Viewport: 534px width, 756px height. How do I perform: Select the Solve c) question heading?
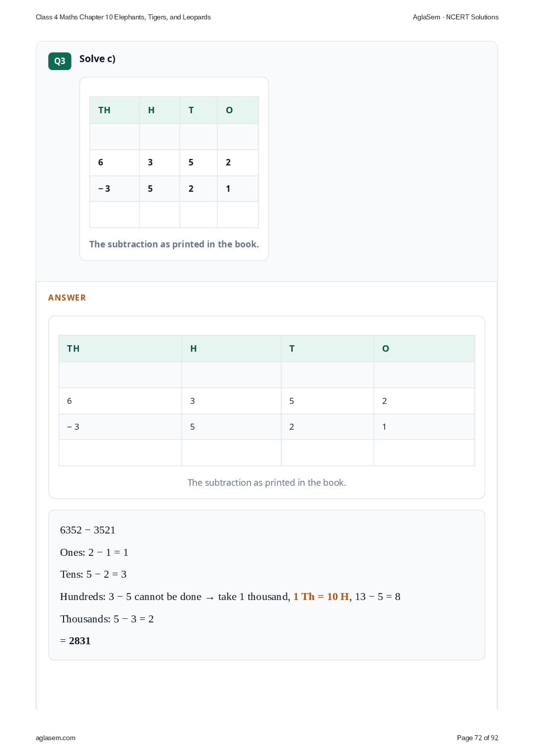click(x=97, y=59)
